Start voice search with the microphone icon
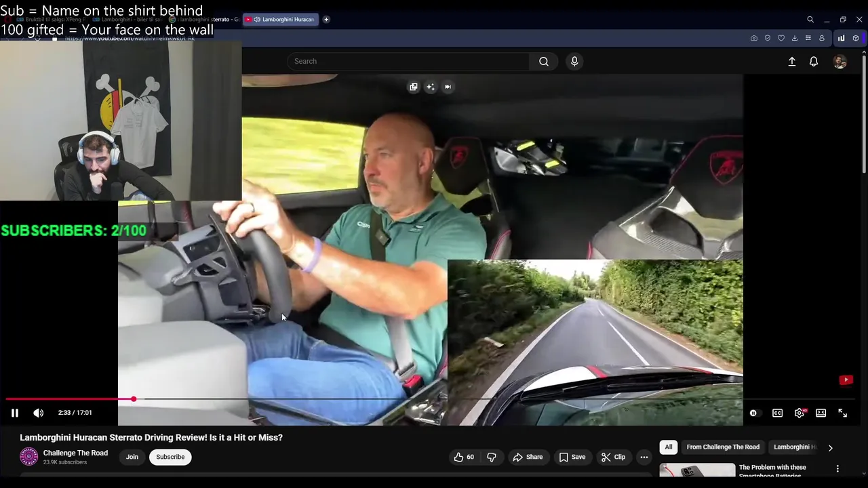 pos(574,61)
